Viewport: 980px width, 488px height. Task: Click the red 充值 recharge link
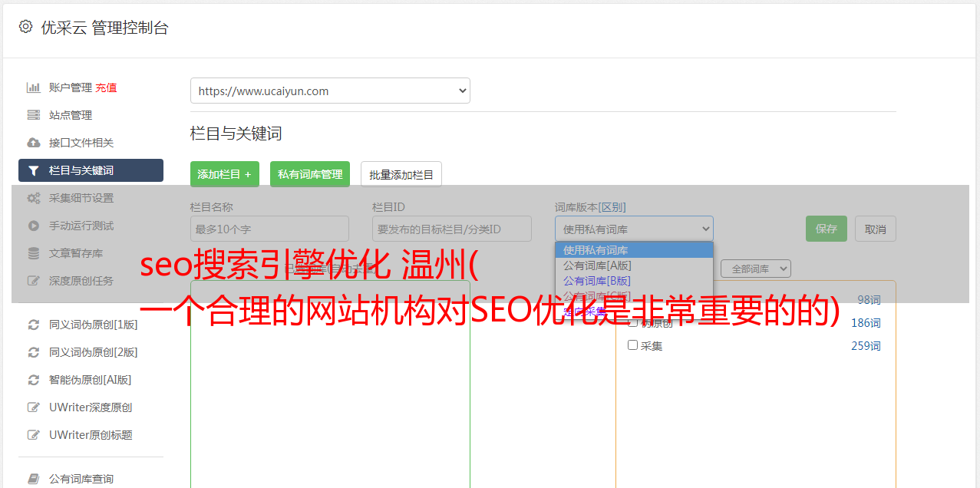[x=106, y=87]
